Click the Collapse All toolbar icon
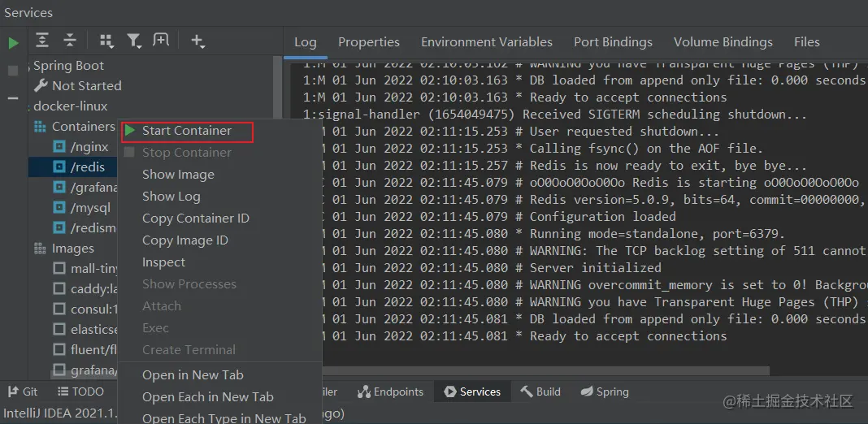The height and width of the screenshot is (424, 868). [69, 40]
